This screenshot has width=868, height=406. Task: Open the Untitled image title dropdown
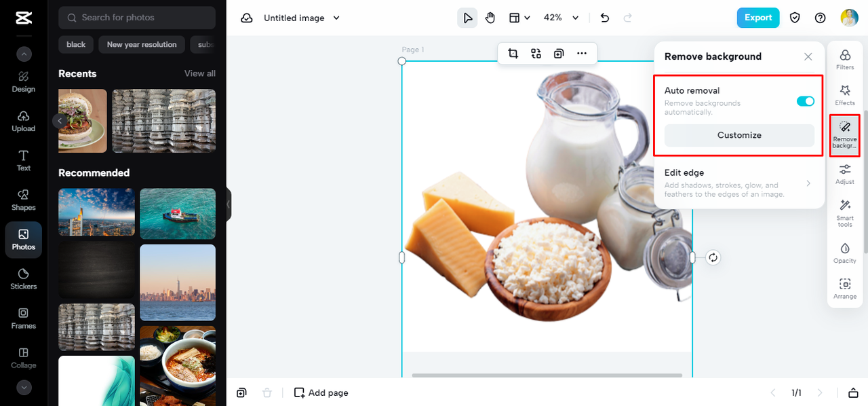pyautogui.click(x=302, y=18)
